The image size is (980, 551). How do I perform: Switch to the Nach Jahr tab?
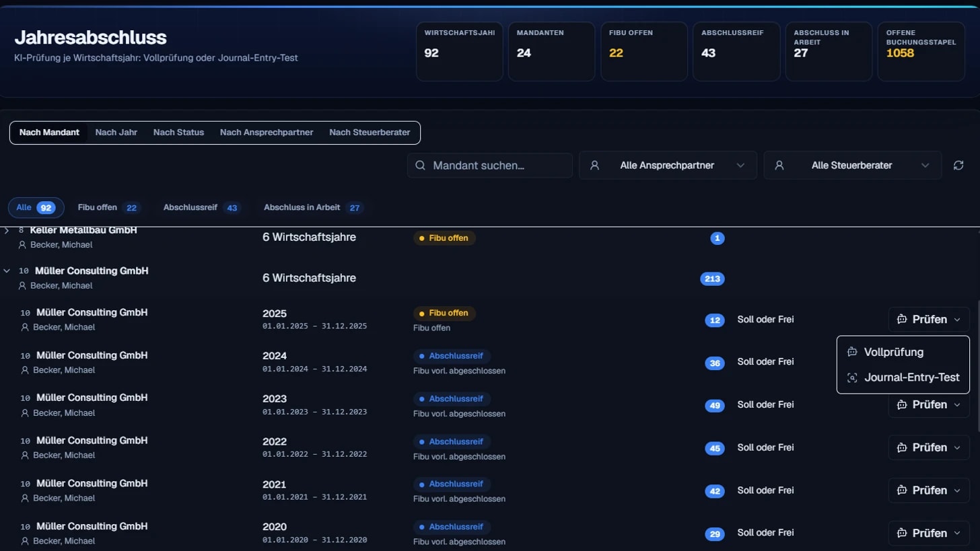[116, 133]
